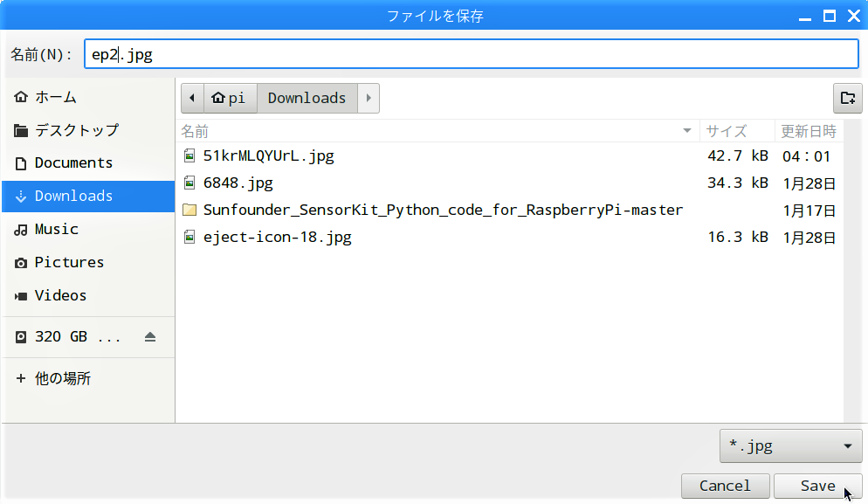
Task: Open the *.jpg file type dropdown
Action: 790,445
